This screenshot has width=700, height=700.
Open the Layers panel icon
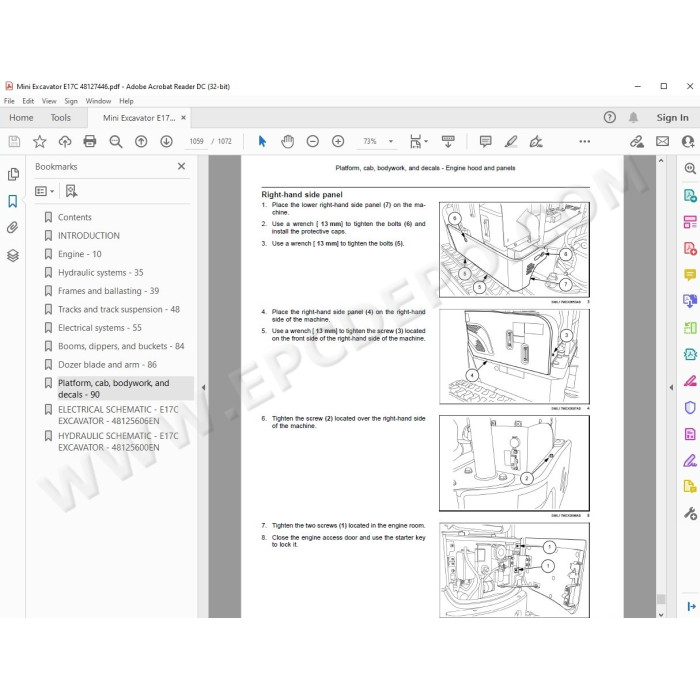tap(13, 255)
